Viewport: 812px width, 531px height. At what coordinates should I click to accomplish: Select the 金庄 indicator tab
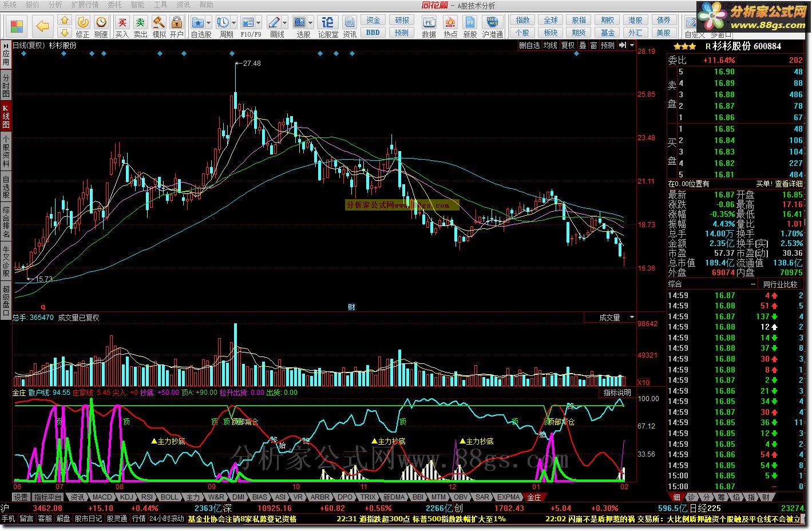[x=534, y=497]
